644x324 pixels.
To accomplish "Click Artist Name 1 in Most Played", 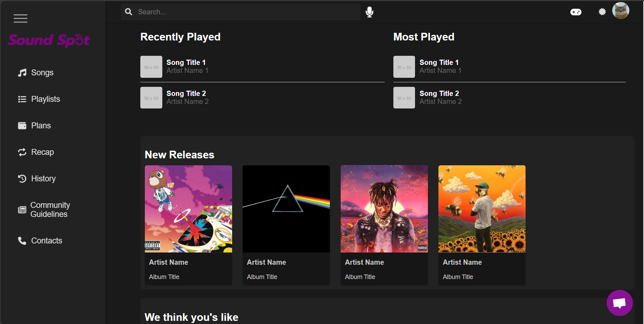I will tap(441, 70).
